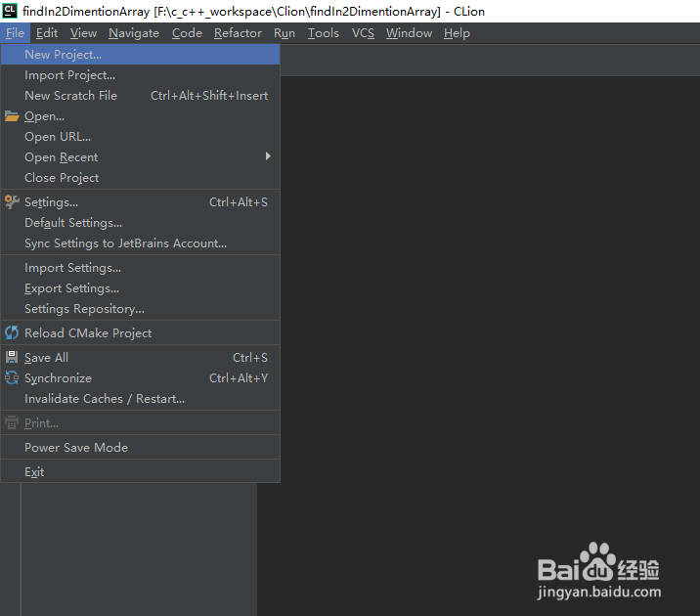This screenshot has width=700, height=616.
Task: Open the Tools menu
Action: click(x=324, y=33)
